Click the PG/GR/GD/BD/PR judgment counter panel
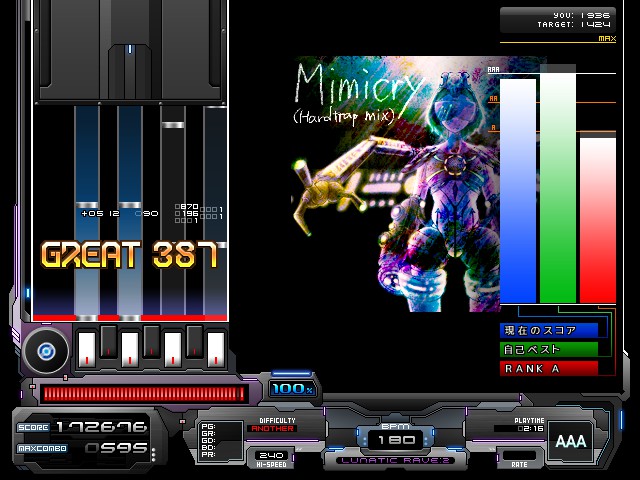This screenshot has width=640, height=480. coord(220,441)
